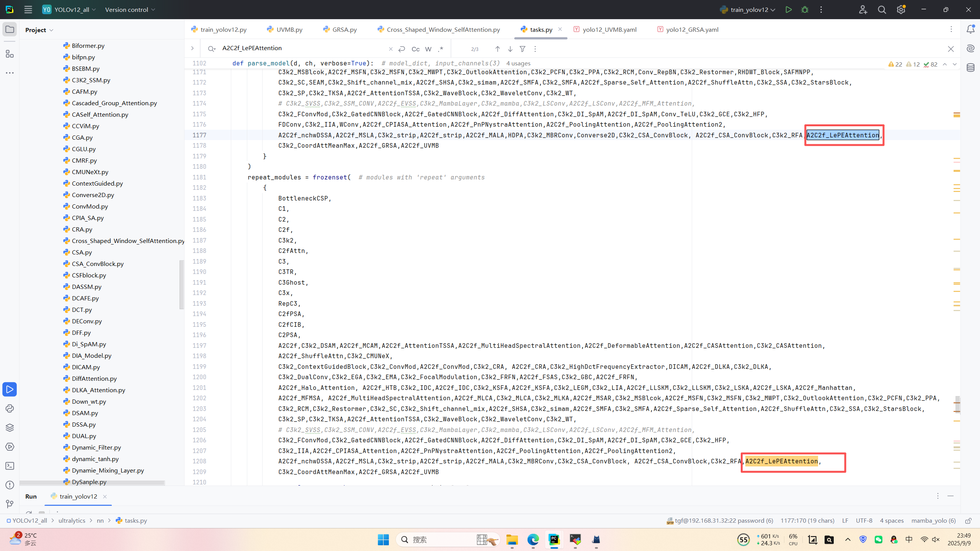
Task: Click mamba_yolo interpreter in status bar
Action: click(x=933, y=520)
